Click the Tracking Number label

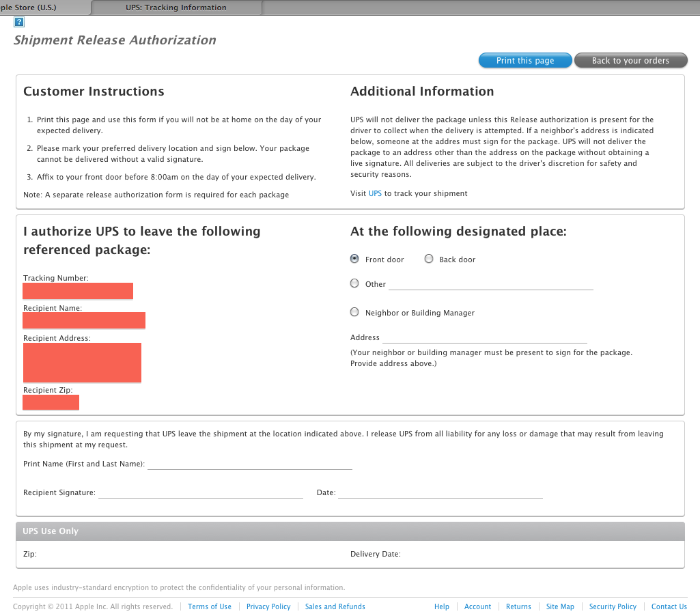(x=56, y=278)
